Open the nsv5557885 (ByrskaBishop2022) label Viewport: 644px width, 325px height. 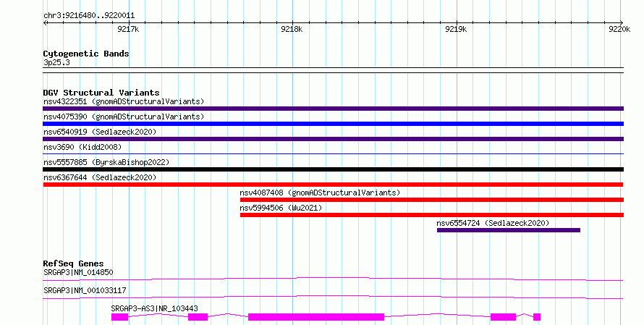pyautogui.click(x=106, y=162)
